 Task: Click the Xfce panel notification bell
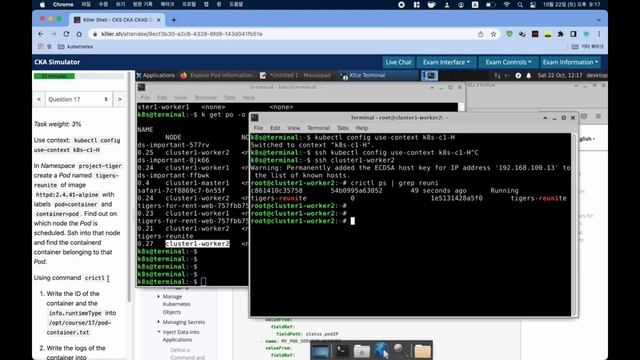coord(529,76)
